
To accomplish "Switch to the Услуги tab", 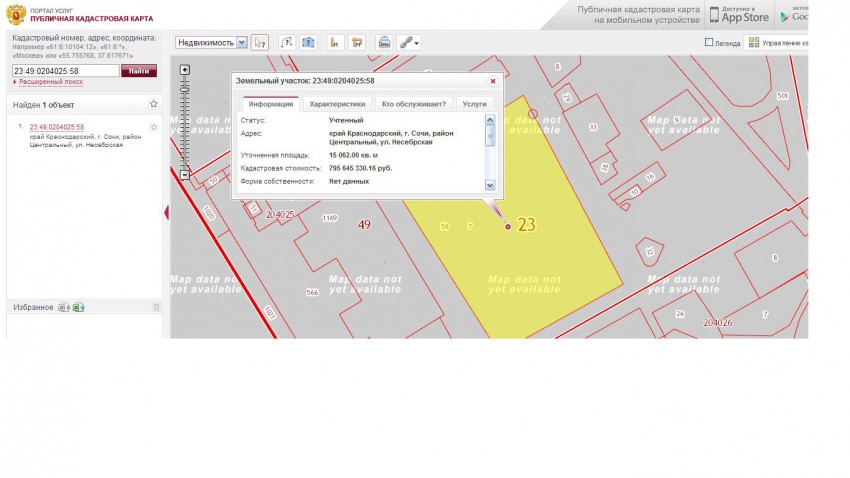I will tap(474, 103).
